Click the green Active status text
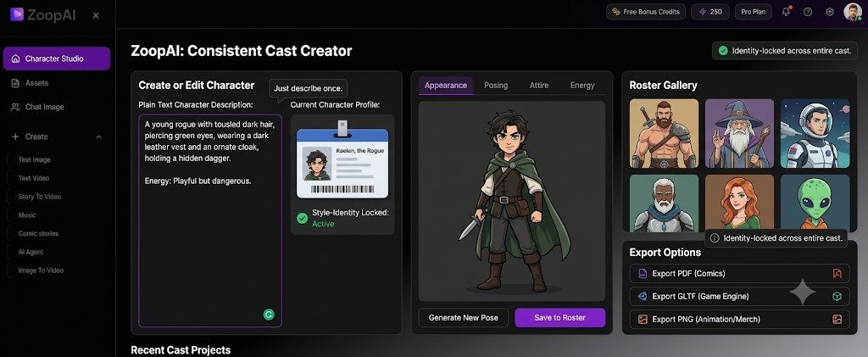The image size is (868, 357). click(323, 224)
